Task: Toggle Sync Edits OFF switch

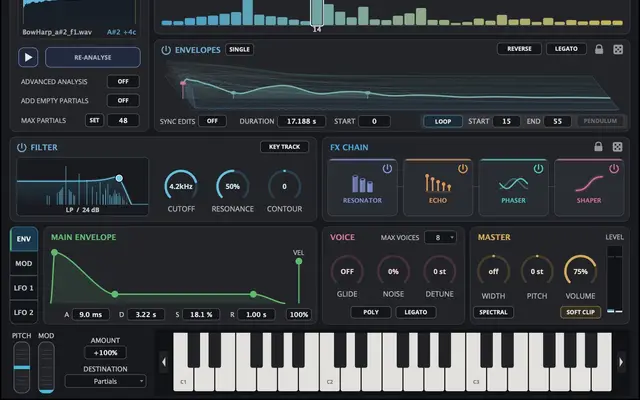Action: [x=212, y=121]
